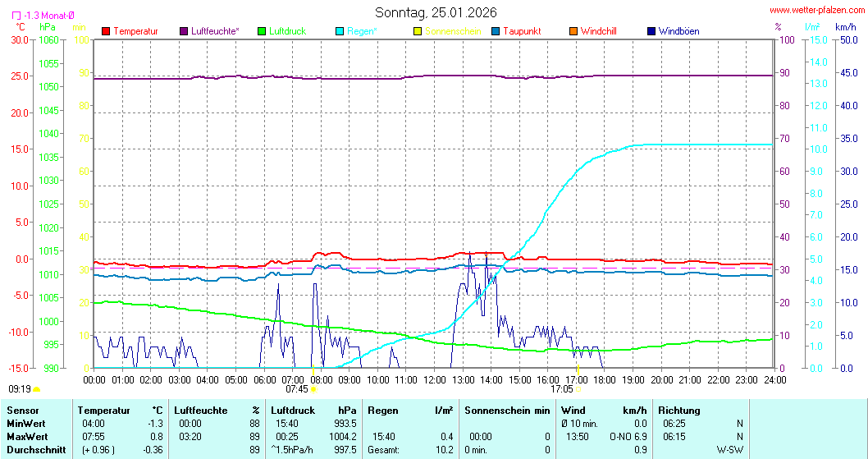Select the MaxWert row label

tap(27, 436)
